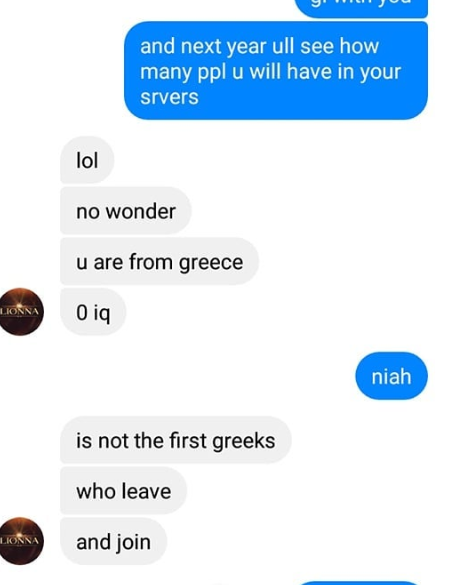This screenshot has width=454, height=585.
Task: Click 'LIONNA' text on upper avatar
Action: tap(19, 312)
